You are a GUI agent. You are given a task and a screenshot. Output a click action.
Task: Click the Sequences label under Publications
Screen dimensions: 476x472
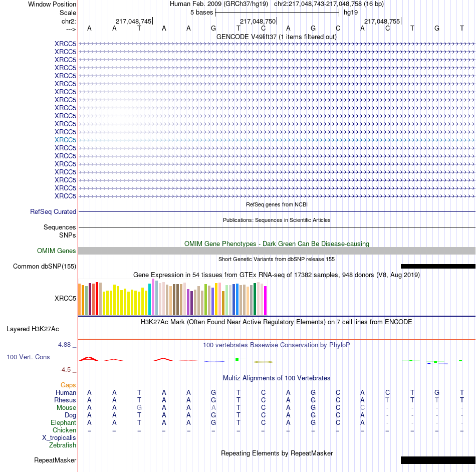(60, 227)
